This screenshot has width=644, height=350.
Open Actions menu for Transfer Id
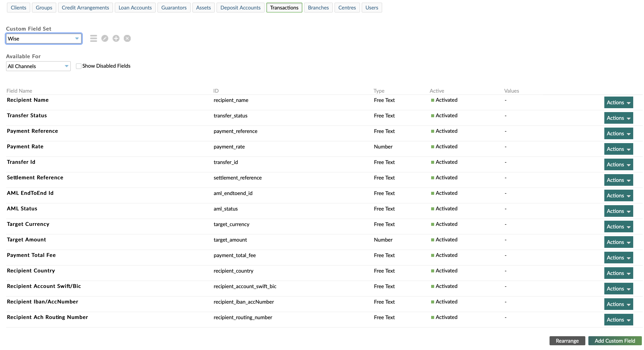click(619, 164)
